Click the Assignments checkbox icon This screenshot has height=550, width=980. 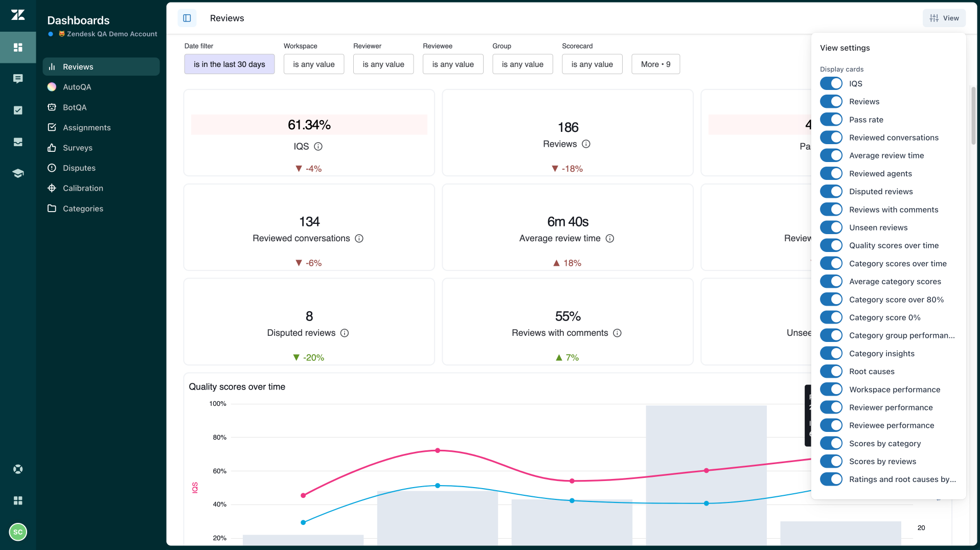coord(52,127)
